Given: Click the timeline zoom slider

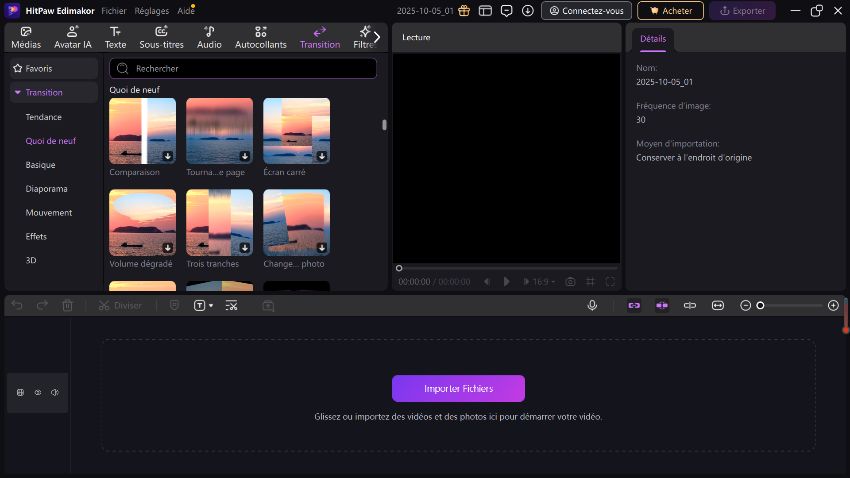Looking at the screenshot, I should 790,306.
